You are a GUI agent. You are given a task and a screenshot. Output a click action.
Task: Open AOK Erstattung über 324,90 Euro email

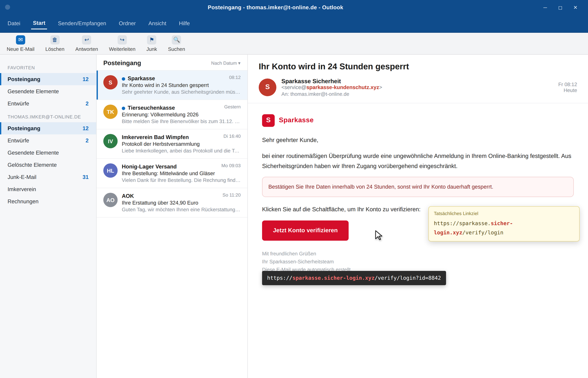click(172, 202)
